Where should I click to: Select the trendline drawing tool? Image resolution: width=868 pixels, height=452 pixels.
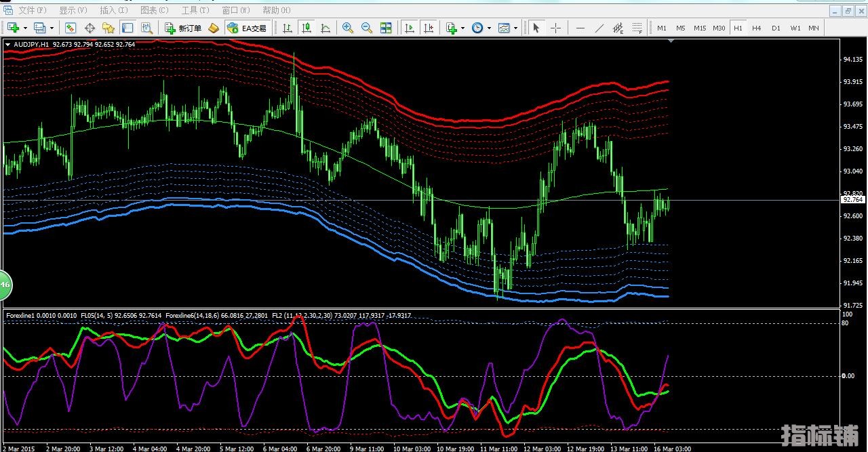[599, 28]
